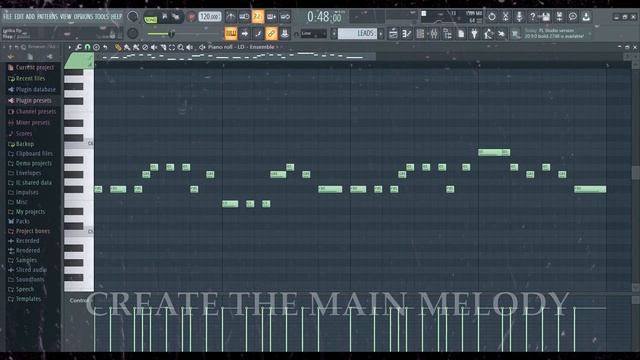The image size is (640, 360).
Task: Open the online shop cart icon
Action: coord(516,33)
